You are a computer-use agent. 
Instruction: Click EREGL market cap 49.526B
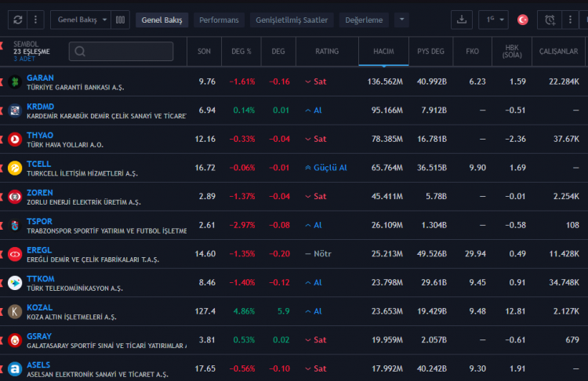432,254
